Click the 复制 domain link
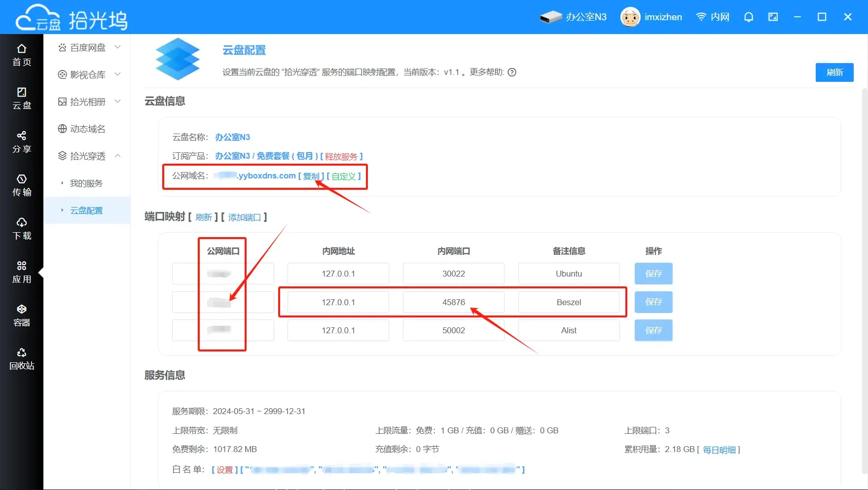This screenshot has height=490, width=868. click(311, 176)
